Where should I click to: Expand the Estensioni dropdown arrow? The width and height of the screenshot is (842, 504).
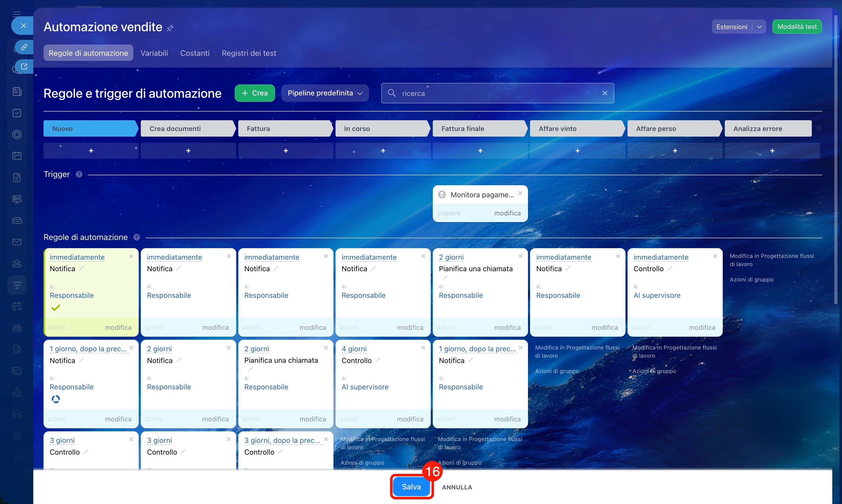pyautogui.click(x=760, y=27)
